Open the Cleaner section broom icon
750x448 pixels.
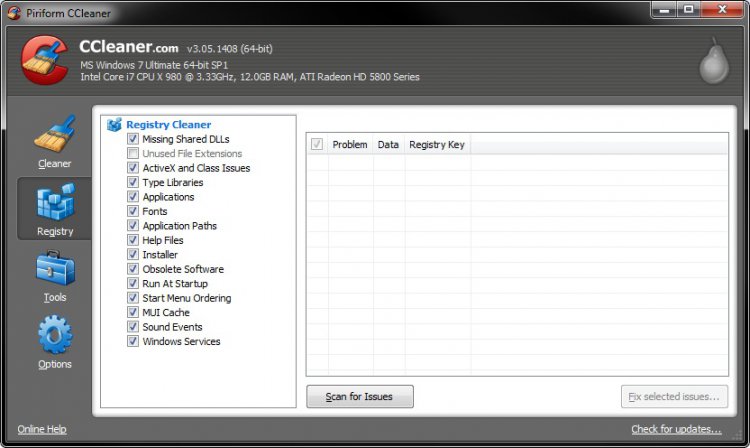(55, 134)
